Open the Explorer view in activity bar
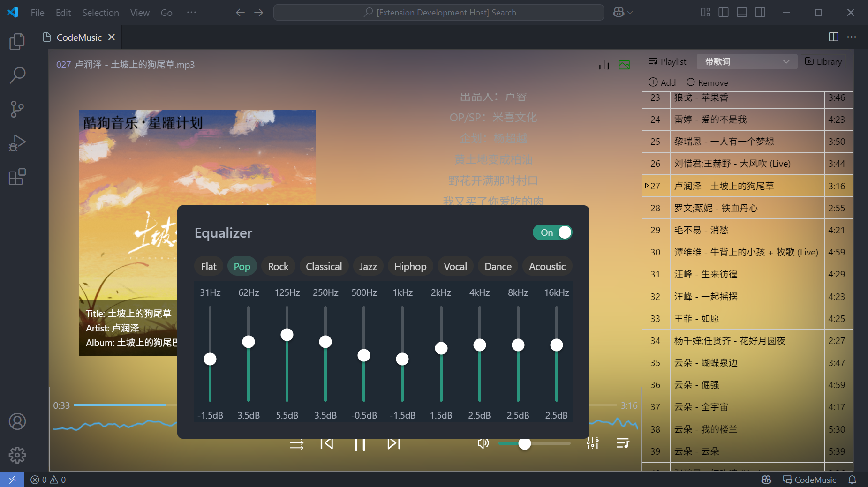 pos(17,42)
